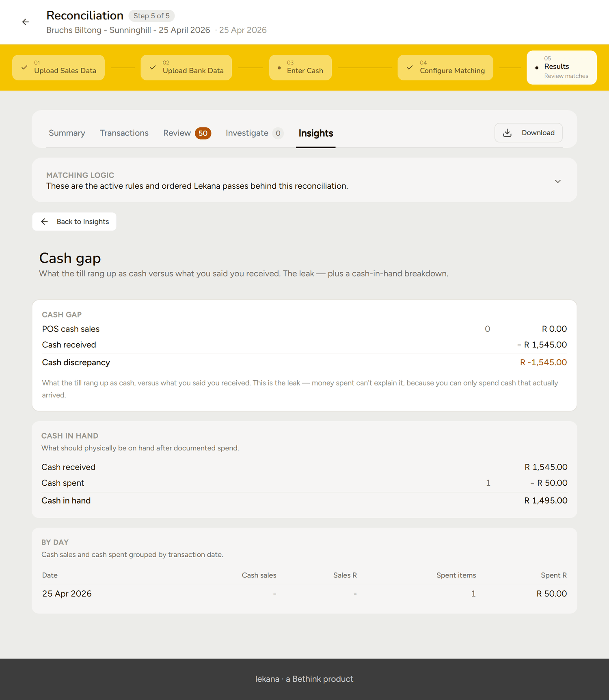Open the Summary tab

67,133
